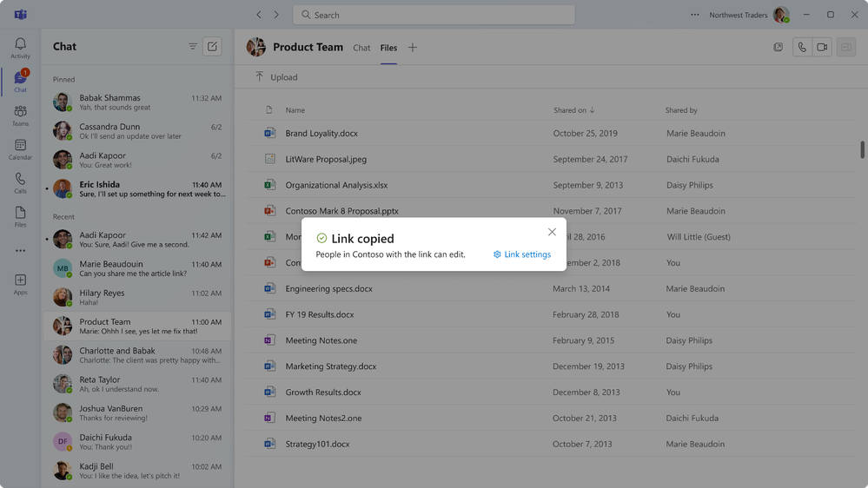Open Teams in the left rail
Screen dimensions: 868x488
tap(20, 115)
